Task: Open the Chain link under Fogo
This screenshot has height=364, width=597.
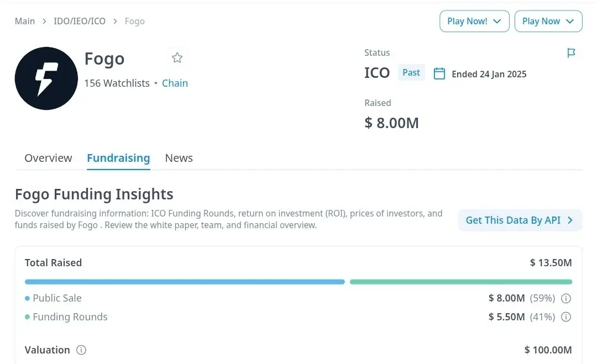Action: 175,83
